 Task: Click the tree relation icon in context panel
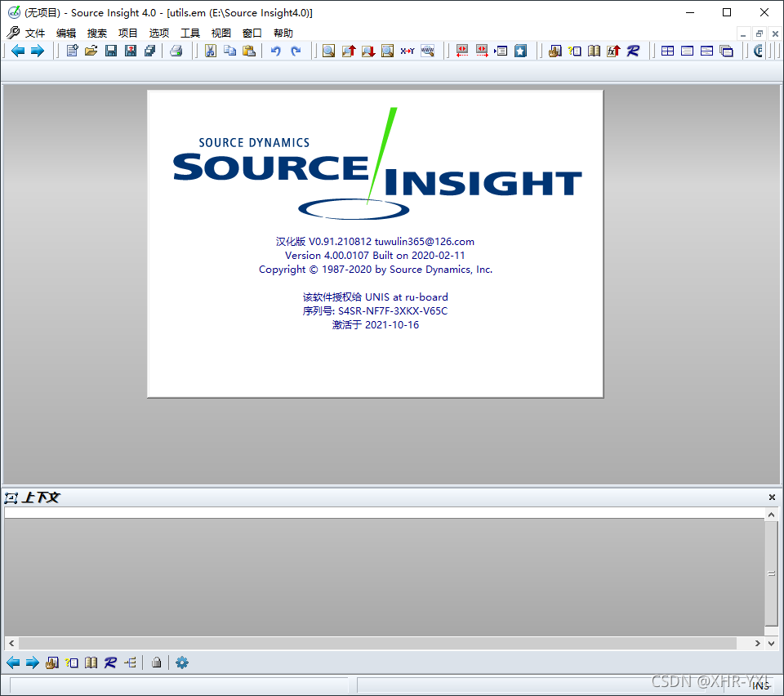coord(131,663)
